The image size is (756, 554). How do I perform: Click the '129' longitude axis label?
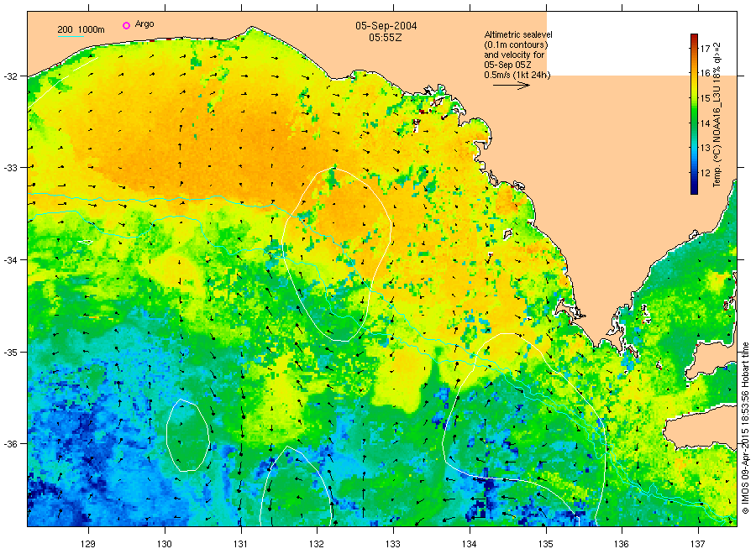pos(88,545)
